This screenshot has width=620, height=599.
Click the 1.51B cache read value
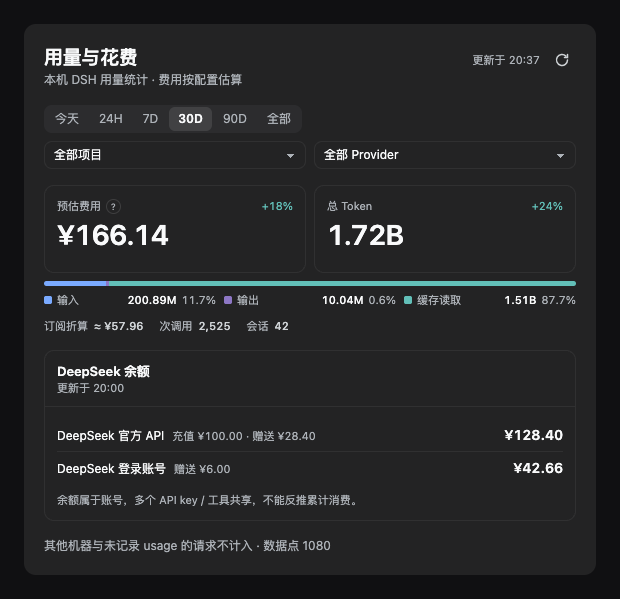[520, 300]
